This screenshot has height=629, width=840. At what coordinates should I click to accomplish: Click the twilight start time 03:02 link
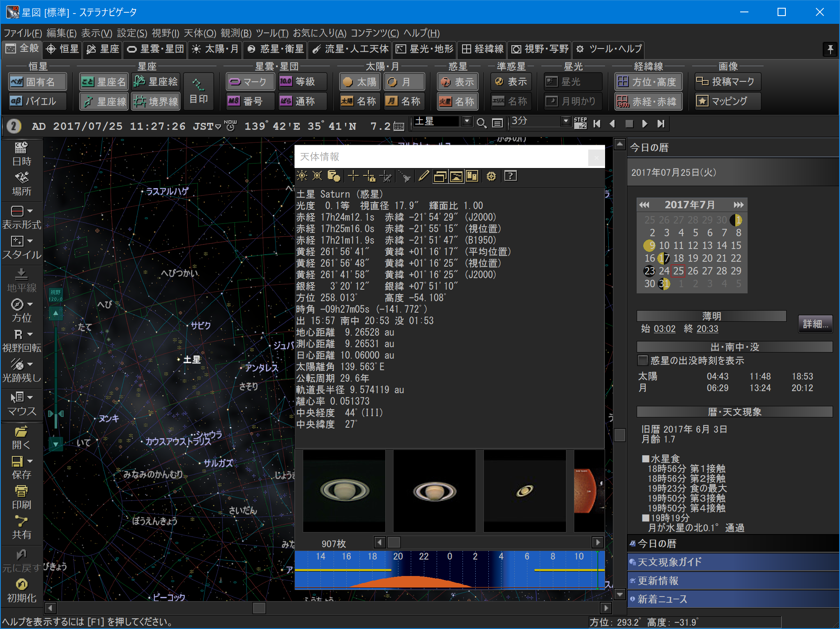(664, 329)
